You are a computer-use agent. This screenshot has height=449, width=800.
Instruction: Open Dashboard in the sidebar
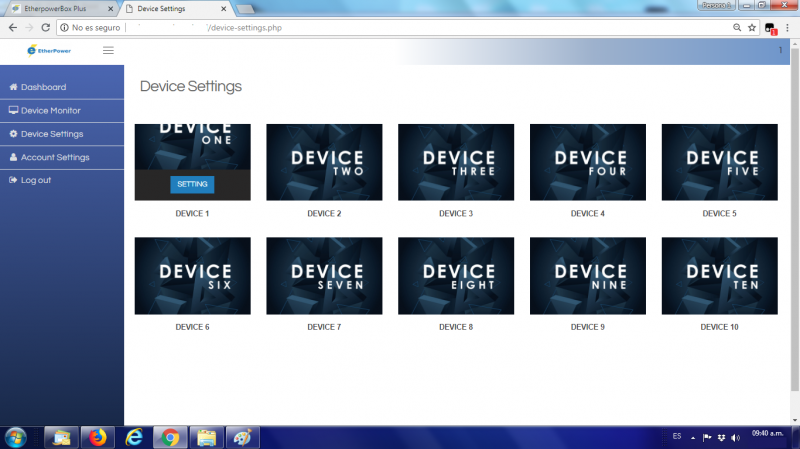(x=43, y=87)
